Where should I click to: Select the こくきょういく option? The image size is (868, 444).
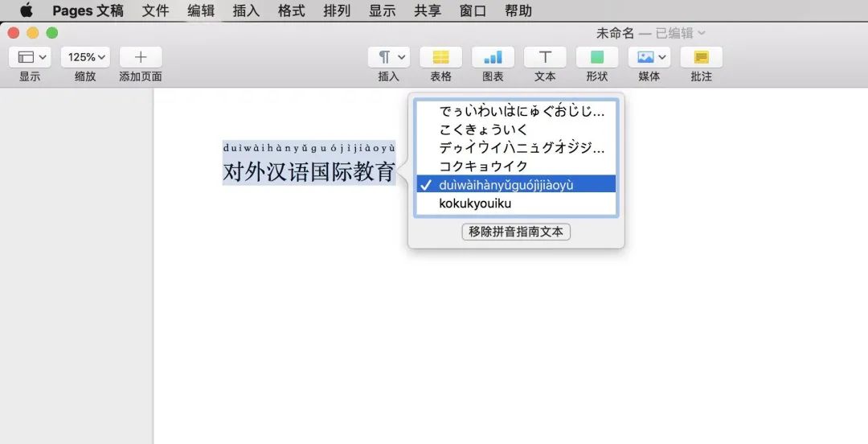(x=516, y=129)
